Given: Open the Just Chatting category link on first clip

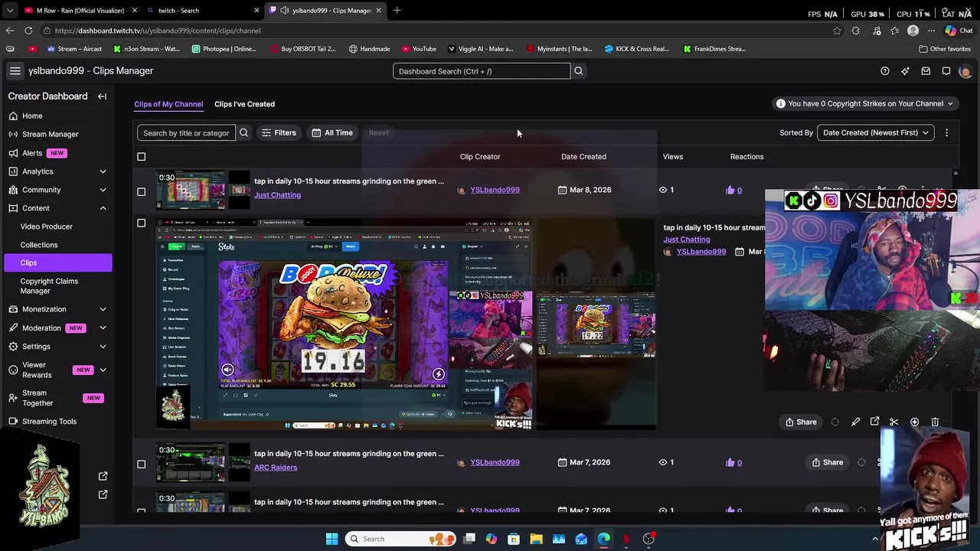Looking at the screenshot, I should [277, 195].
